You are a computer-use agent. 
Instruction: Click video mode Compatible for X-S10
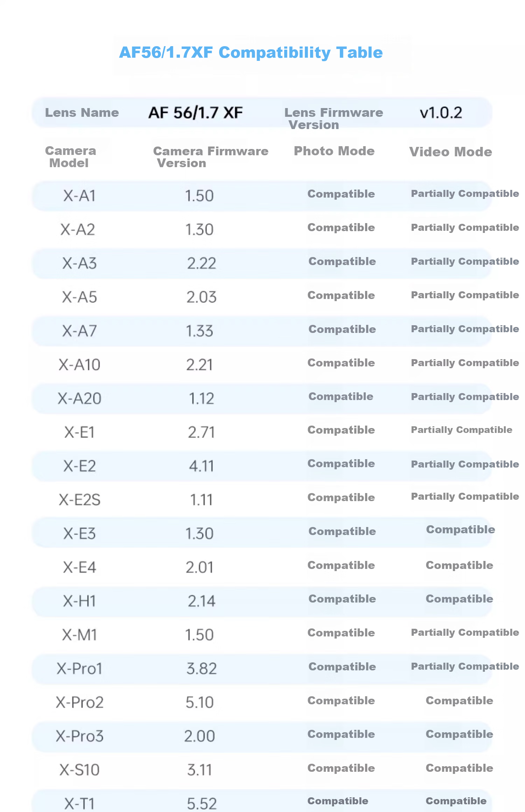[x=460, y=768]
